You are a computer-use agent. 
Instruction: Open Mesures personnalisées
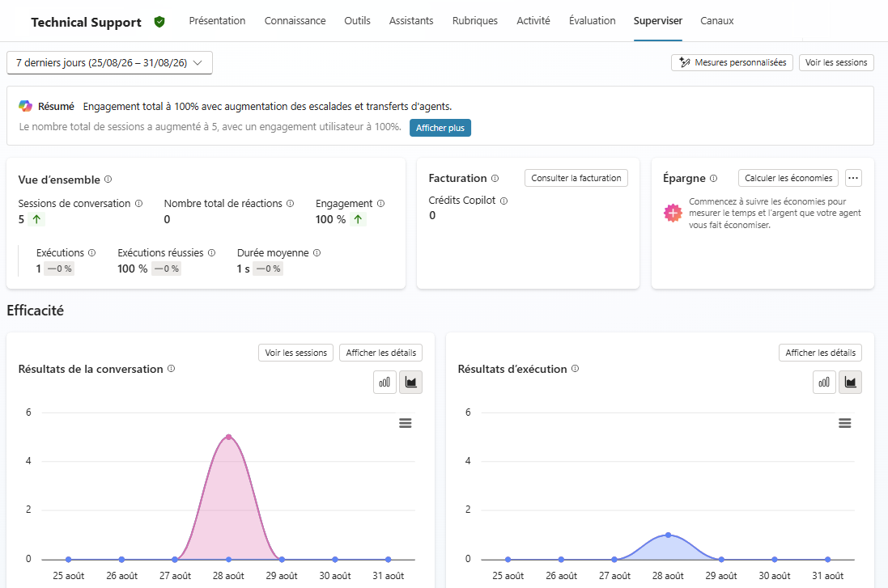[x=732, y=62]
